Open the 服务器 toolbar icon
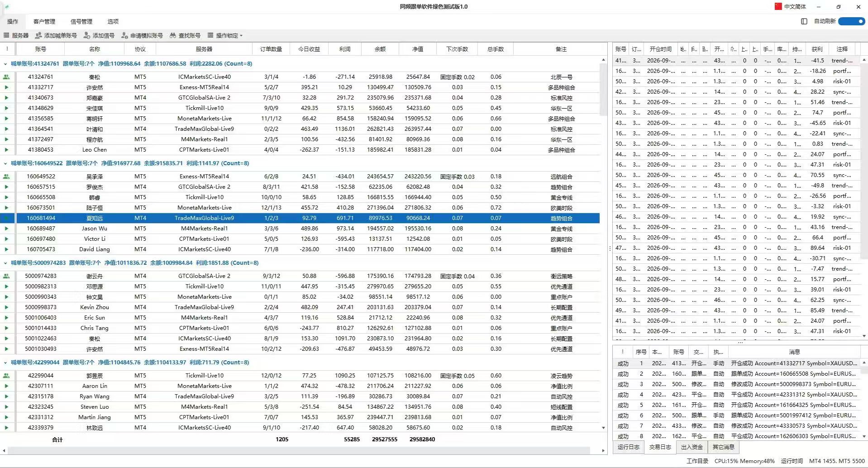This screenshot has height=468, width=868. pyautogui.click(x=6, y=35)
